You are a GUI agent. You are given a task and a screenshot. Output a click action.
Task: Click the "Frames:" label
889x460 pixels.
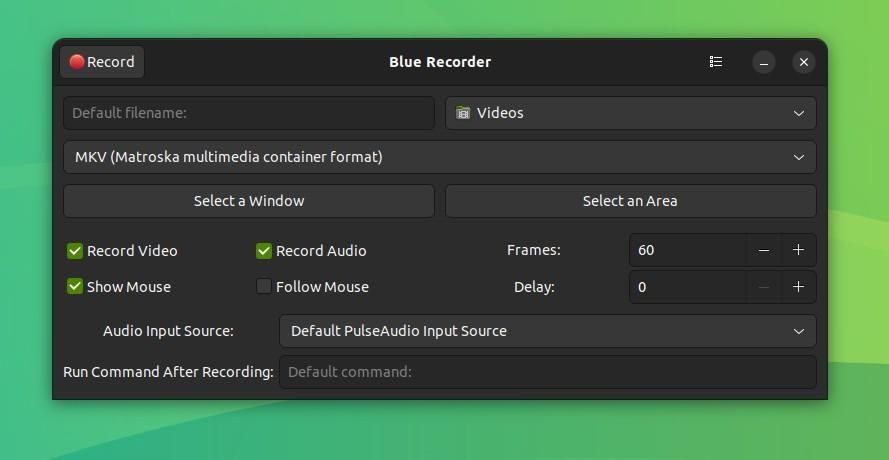click(x=534, y=250)
